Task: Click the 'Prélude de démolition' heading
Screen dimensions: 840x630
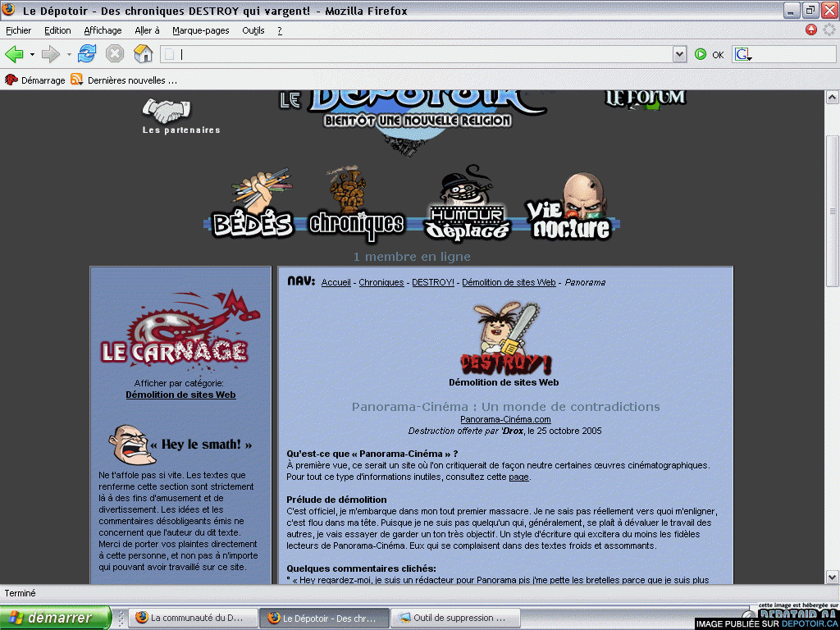Action: point(336,500)
